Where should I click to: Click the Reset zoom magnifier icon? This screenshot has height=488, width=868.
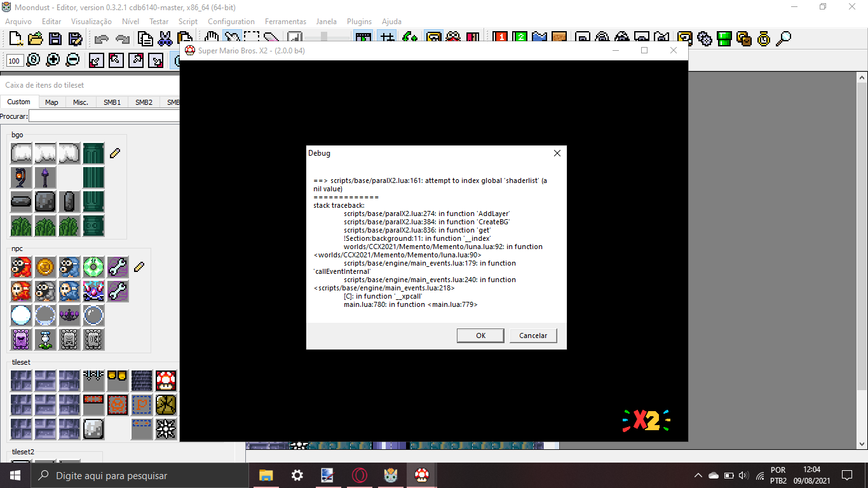[x=33, y=60]
